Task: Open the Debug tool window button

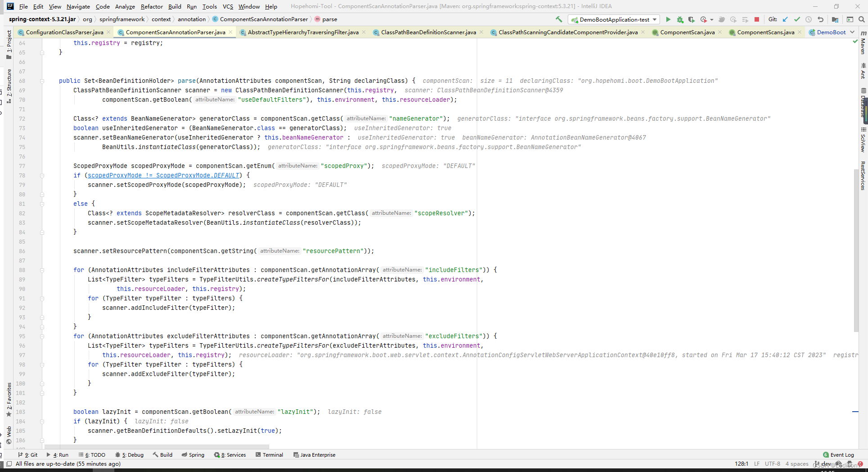Action: (129, 455)
